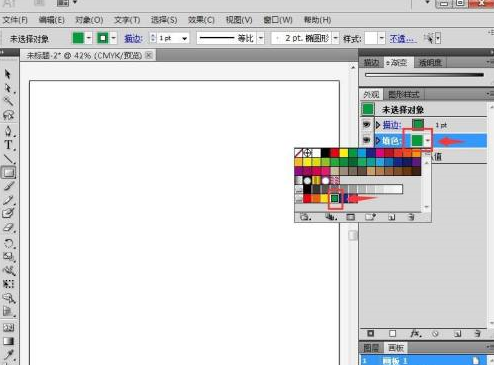Open Swatch Options in swatch popup

point(350,217)
